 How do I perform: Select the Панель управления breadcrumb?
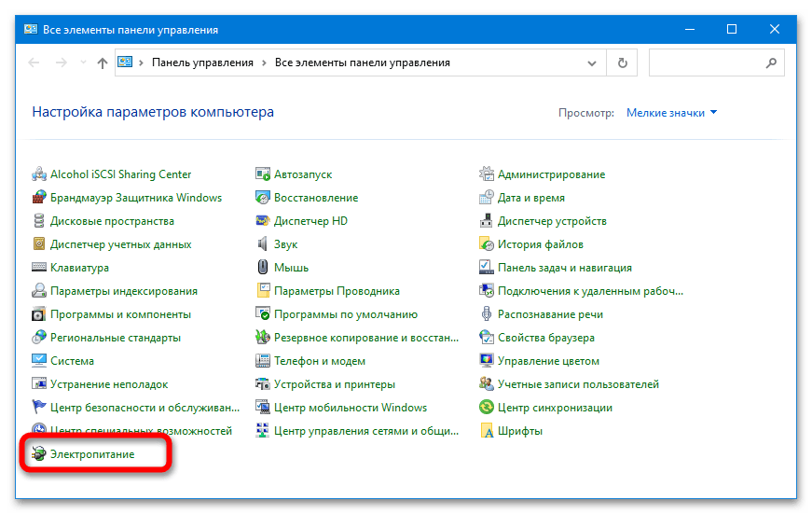coord(202,63)
